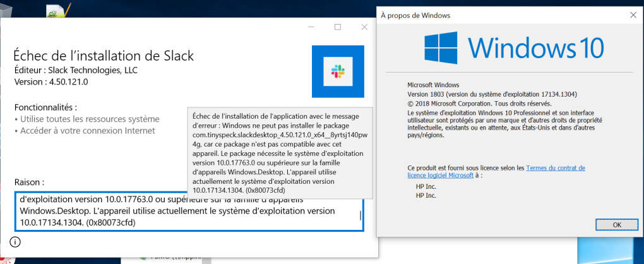Click the error tooltip mentioning 0x80073cfd
Image resolution: width=644 pixels, height=264 pixels.
click(x=280, y=153)
